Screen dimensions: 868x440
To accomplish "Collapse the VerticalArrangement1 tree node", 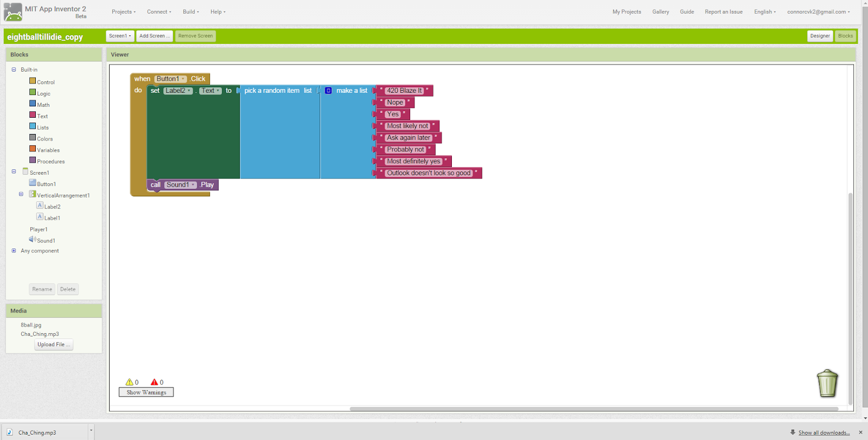I will point(21,194).
